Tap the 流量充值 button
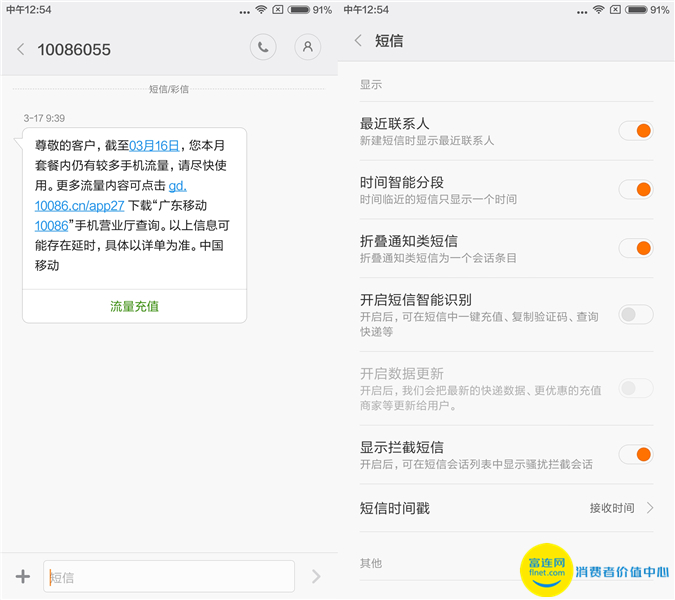Viewport: 675px width, 600px height. (x=134, y=306)
